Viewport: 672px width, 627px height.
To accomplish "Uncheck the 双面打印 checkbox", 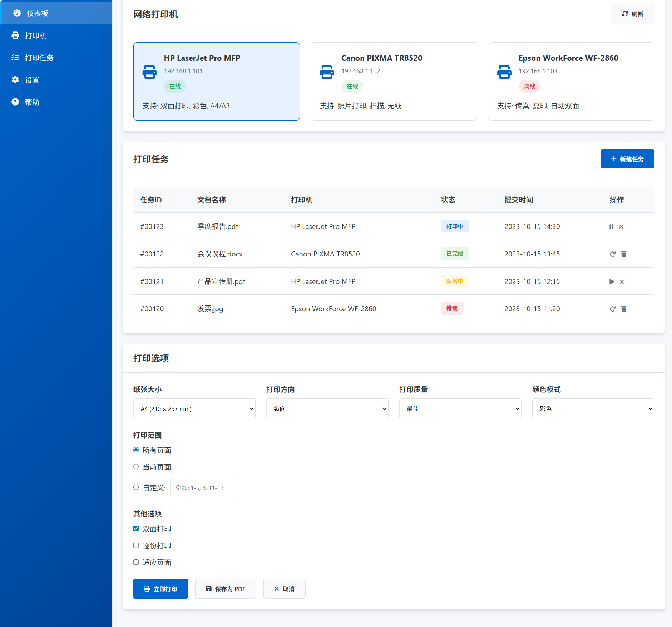I will click(136, 529).
